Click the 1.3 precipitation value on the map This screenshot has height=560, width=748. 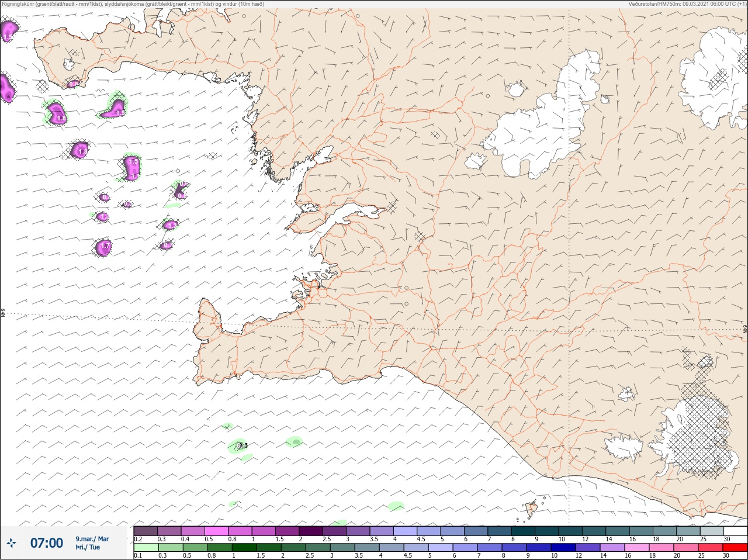coord(171,225)
